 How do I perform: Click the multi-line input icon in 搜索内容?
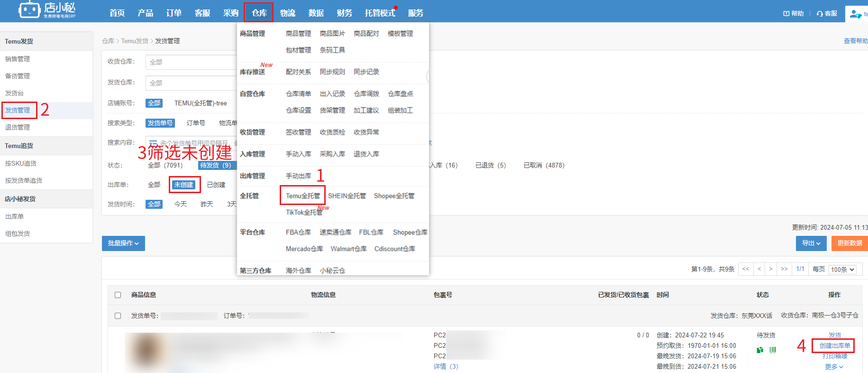153,143
